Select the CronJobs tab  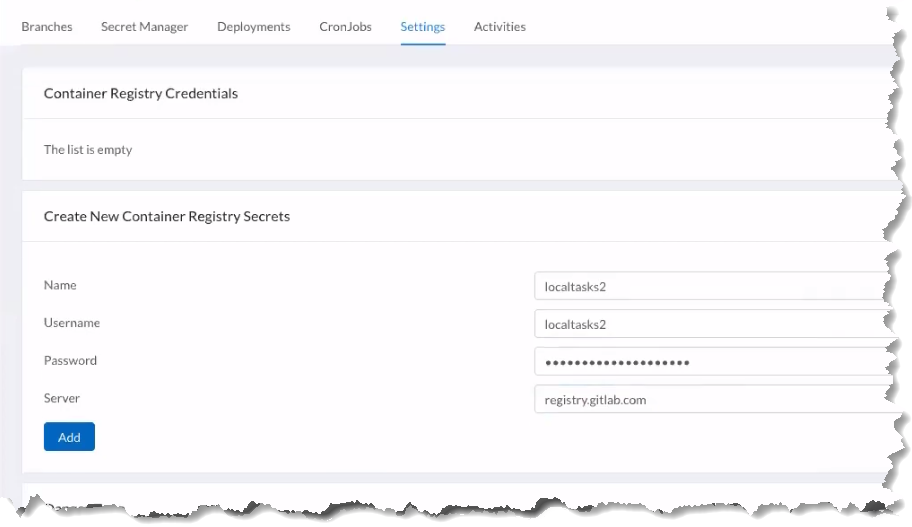click(345, 27)
